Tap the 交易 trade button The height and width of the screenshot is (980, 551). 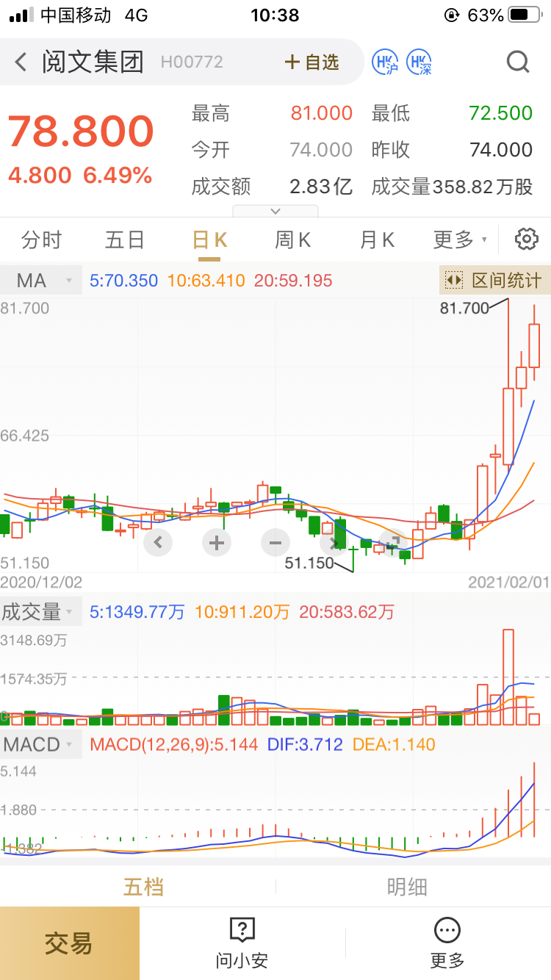(x=69, y=943)
